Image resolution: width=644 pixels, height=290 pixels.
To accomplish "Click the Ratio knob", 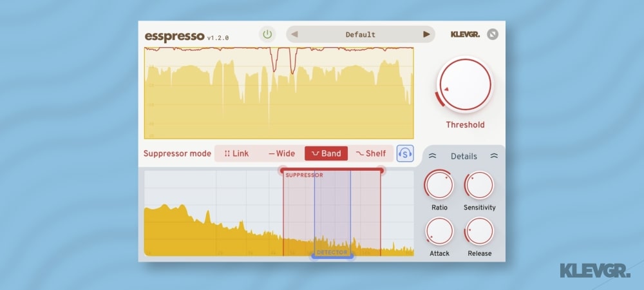I will tap(440, 186).
